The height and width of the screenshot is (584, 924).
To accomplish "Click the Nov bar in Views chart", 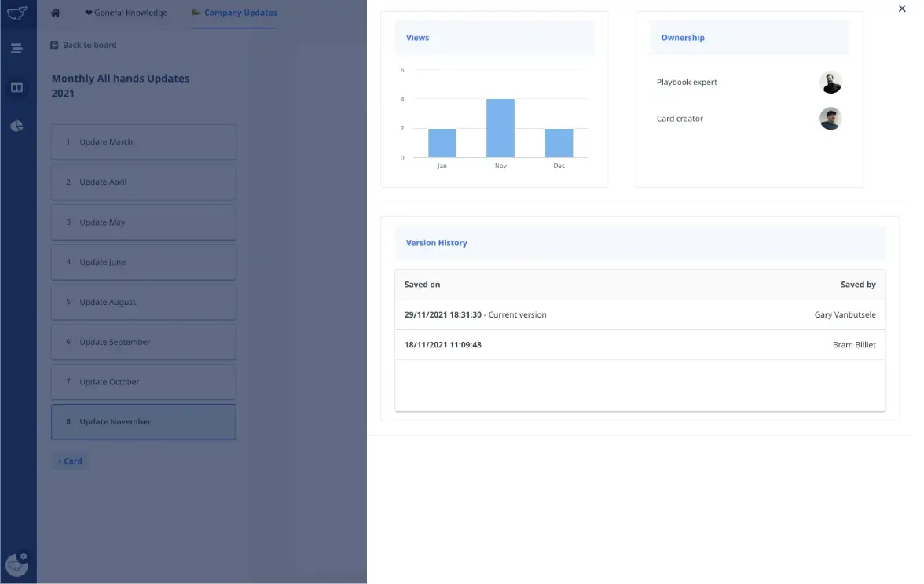I will coord(500,129).
